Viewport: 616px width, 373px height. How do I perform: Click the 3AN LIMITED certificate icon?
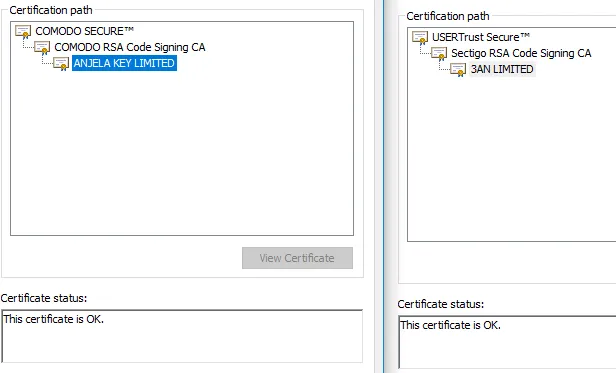pos(458,70)
